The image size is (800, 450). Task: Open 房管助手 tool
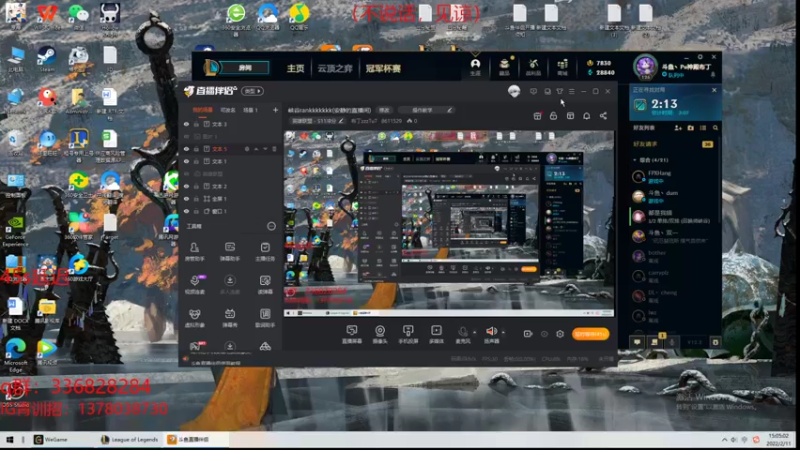pos(194,252)
